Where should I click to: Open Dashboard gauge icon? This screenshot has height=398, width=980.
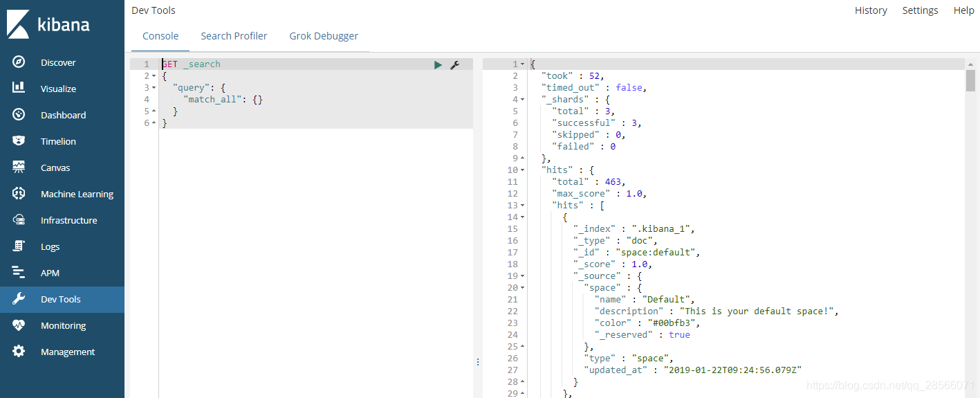[19, 115]
